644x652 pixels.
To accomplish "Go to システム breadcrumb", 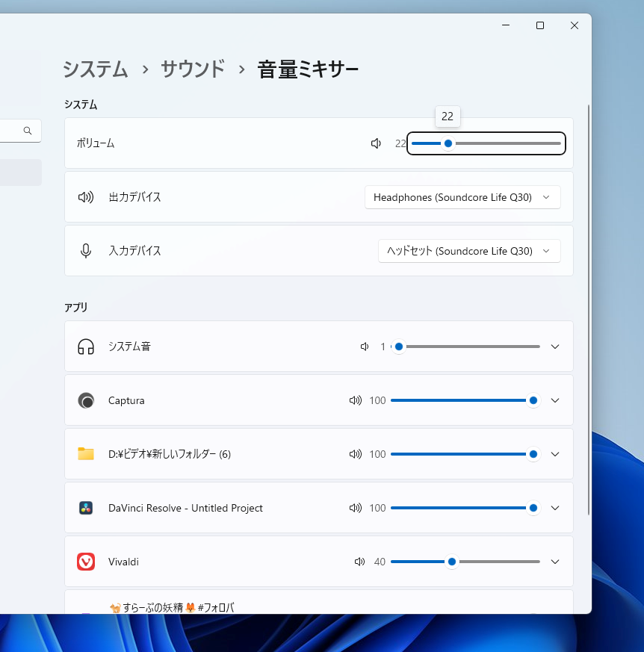I will [96, 69].
